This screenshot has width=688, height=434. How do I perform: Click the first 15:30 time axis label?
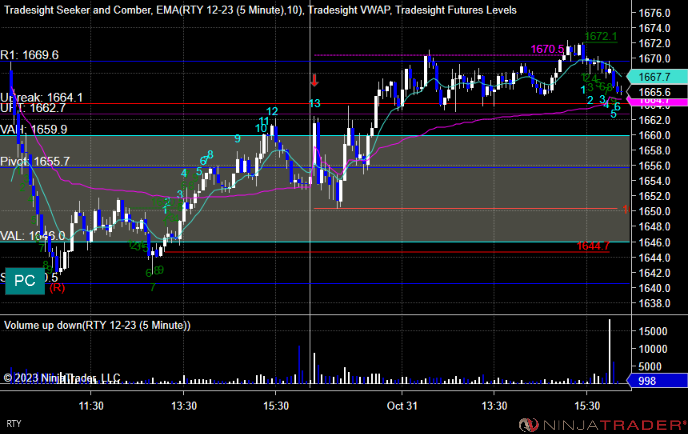(276, 406)
